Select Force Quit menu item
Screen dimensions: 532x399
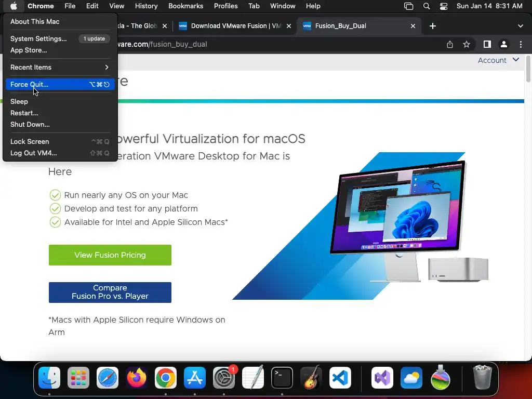60,85
